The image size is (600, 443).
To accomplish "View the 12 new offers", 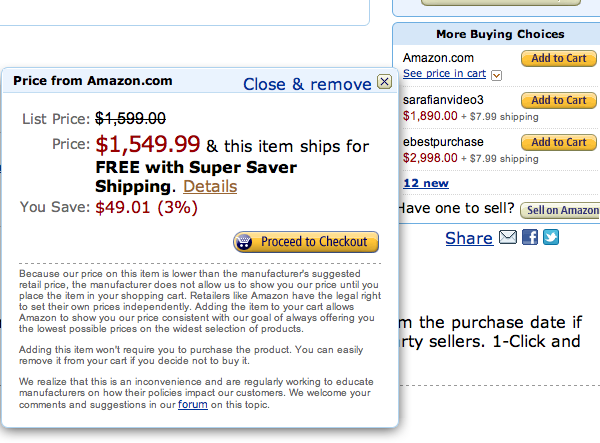I will click(x=425, y=183).
